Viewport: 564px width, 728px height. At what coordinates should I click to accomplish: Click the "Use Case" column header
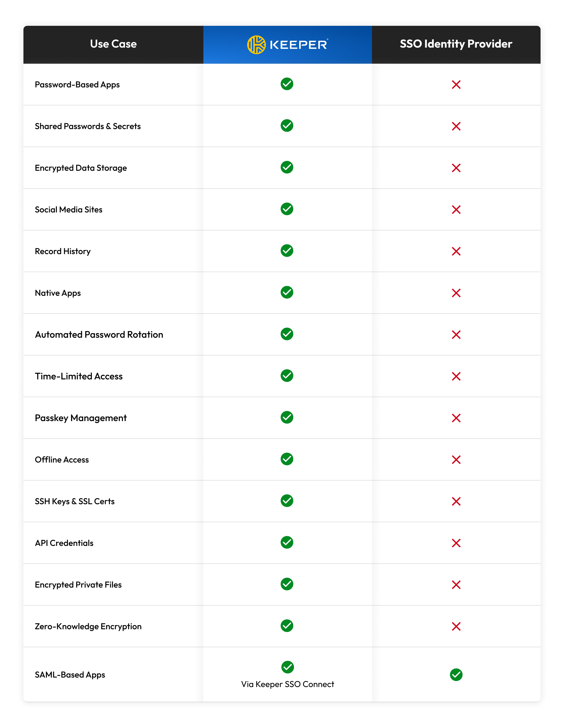113,44
